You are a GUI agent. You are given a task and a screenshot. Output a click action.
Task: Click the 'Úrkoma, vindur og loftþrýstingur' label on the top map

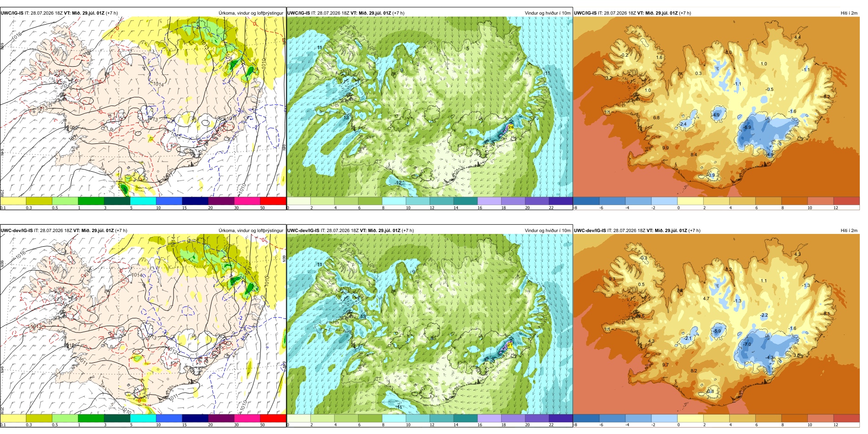tap(251, 13)
